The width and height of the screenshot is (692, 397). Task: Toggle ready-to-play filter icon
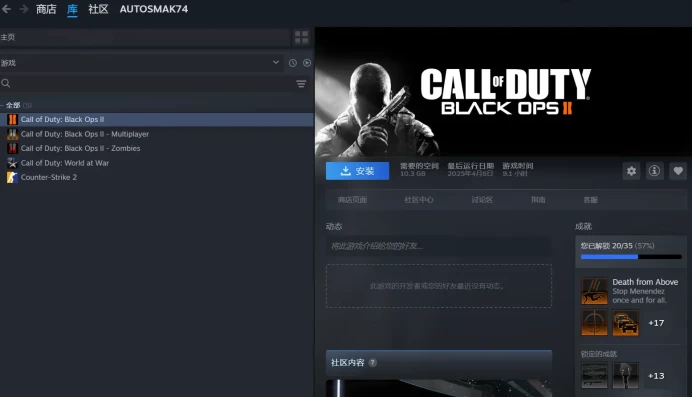tap(307, 63)
